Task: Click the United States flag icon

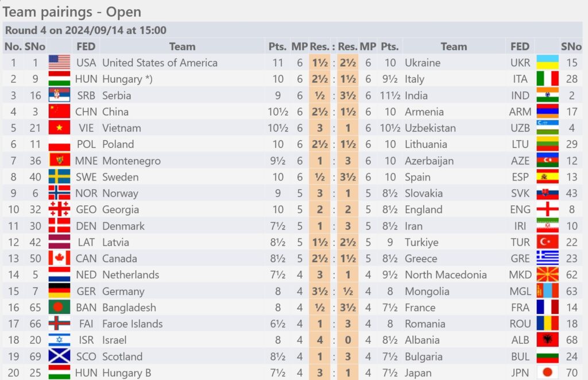Action: [x=59, y=62]
